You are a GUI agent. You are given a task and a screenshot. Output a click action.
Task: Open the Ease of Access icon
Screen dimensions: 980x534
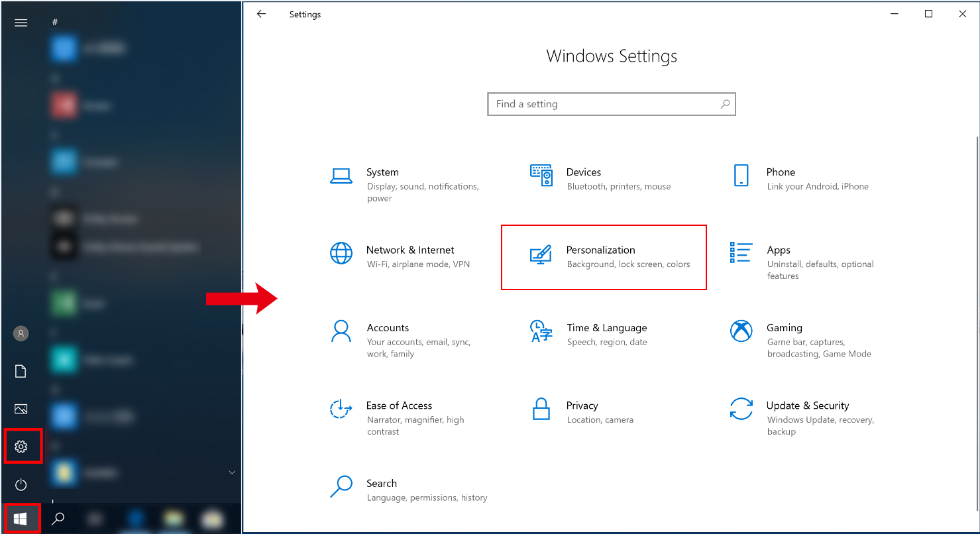[x=341, y=409]
